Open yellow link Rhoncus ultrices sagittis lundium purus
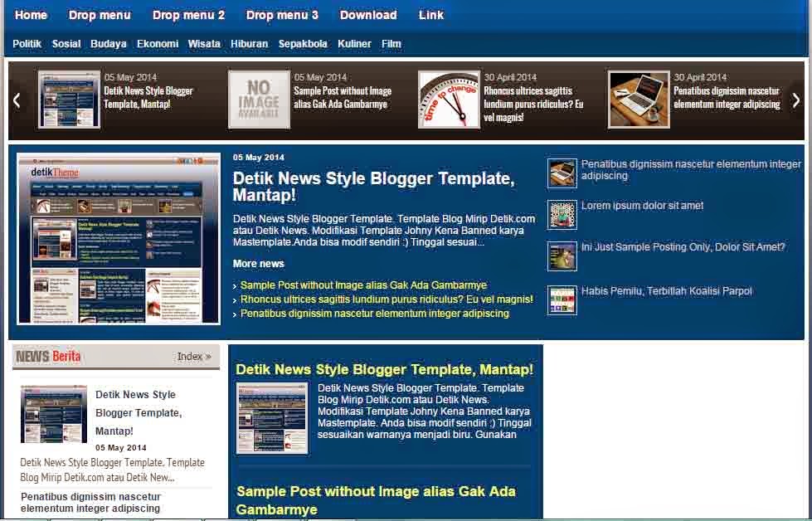 387,299
